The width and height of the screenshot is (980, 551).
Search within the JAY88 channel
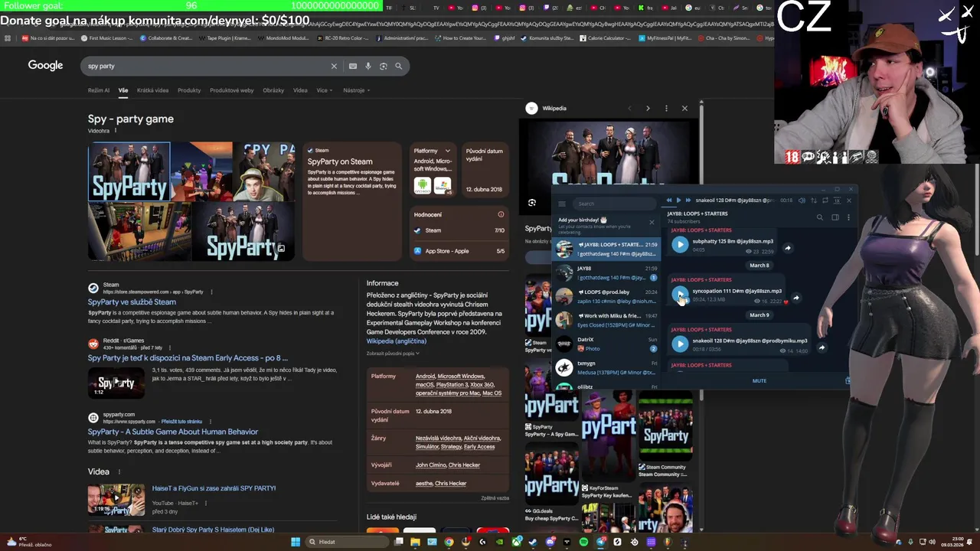[x=820, y=217]
